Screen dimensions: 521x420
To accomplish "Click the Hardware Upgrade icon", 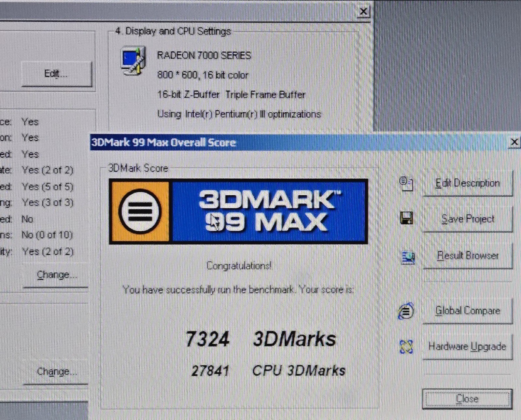I will click(406, 347).
